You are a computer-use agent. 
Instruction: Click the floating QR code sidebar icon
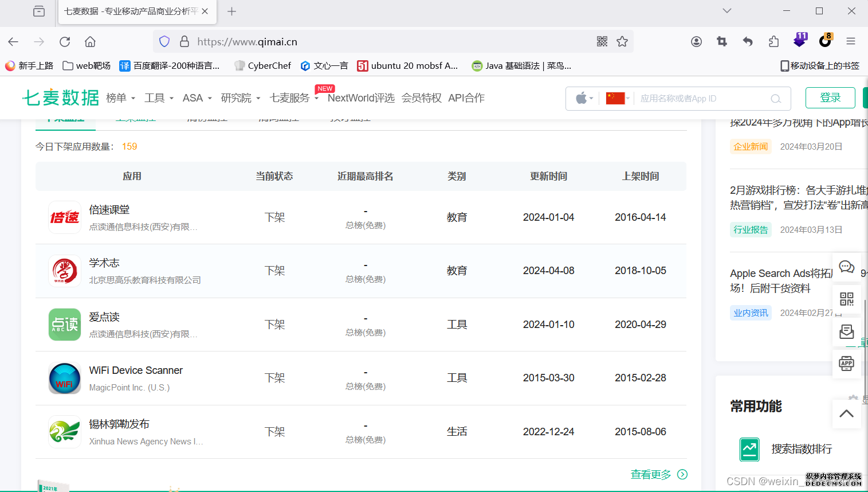846,299
